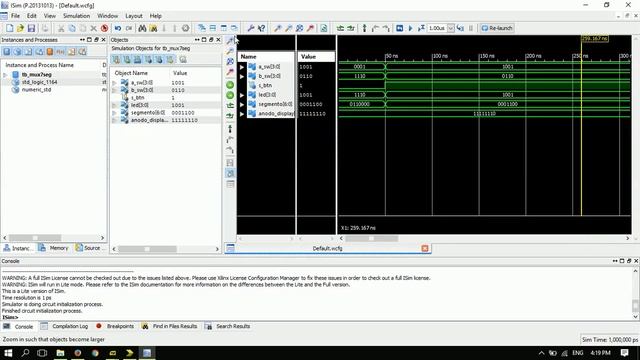
Task: Open Find with the binoculars icon
Action: coord(142,28)
